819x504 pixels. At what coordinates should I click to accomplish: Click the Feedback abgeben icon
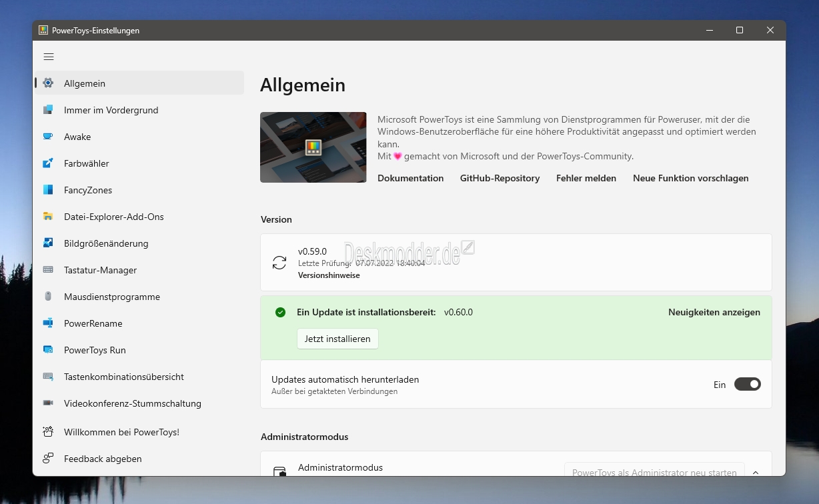click(48, 459)
